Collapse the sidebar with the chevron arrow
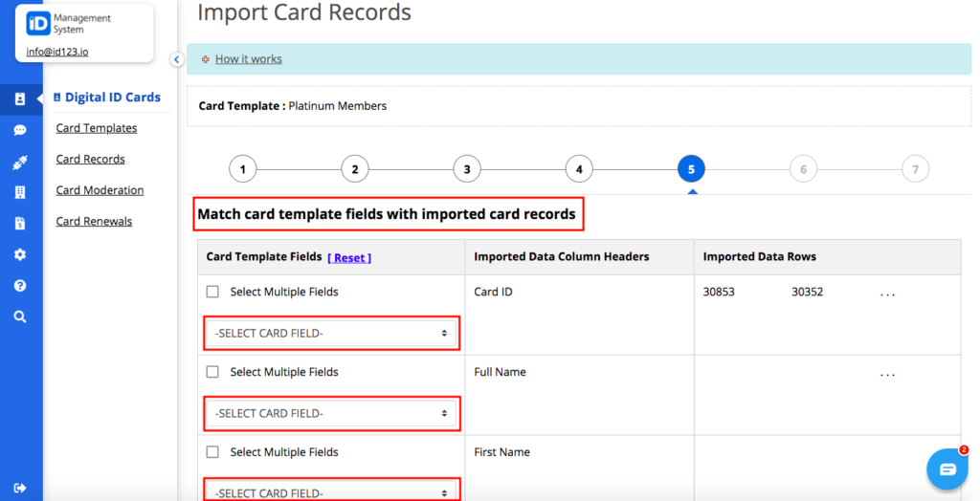The image size is (980, 501). point(176,59)
